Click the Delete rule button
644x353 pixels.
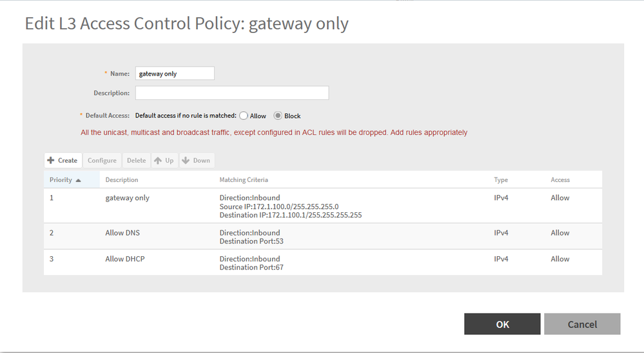click(136, 161)
